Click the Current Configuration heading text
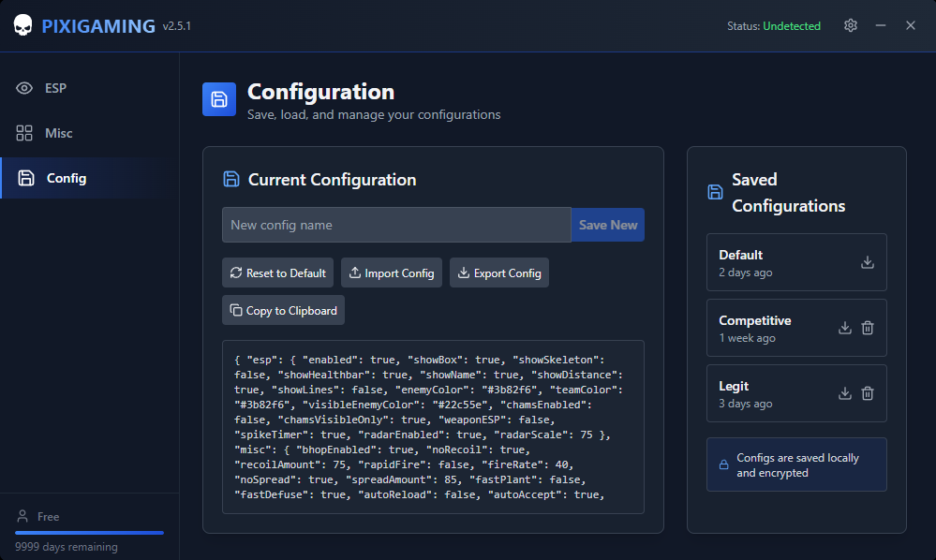The height and width of the screenshot is (560, 936). tap(332, 180)
